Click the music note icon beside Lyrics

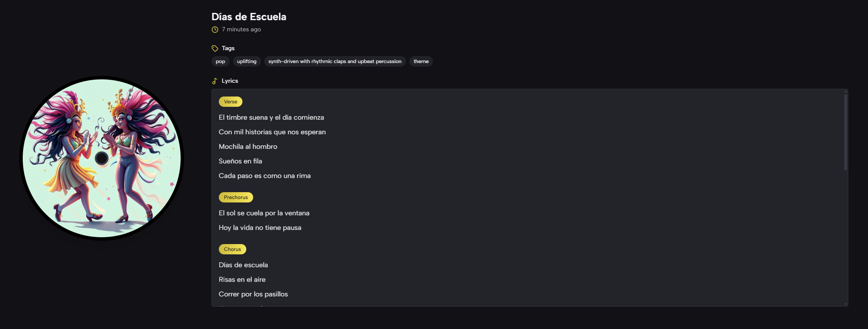[x=215, y=81]
